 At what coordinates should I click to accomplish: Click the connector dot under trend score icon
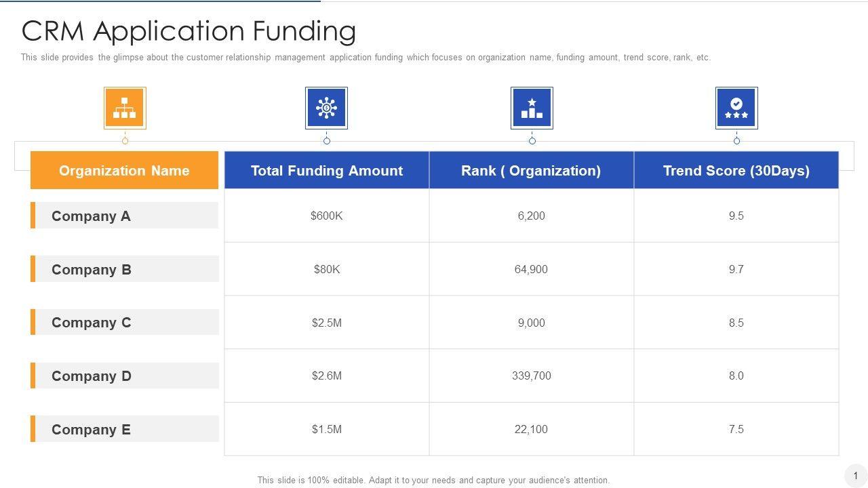tap(737, 141)
